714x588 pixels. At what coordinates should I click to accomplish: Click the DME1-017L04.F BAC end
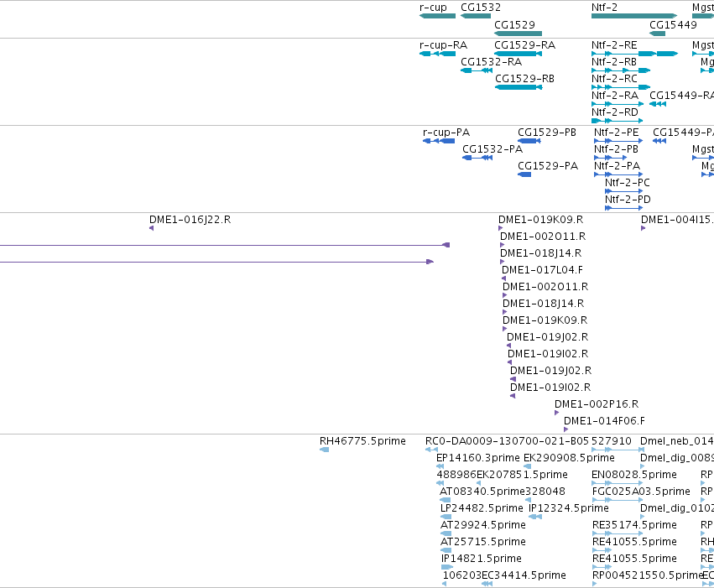pyautogui.click(x=503, y=278)
